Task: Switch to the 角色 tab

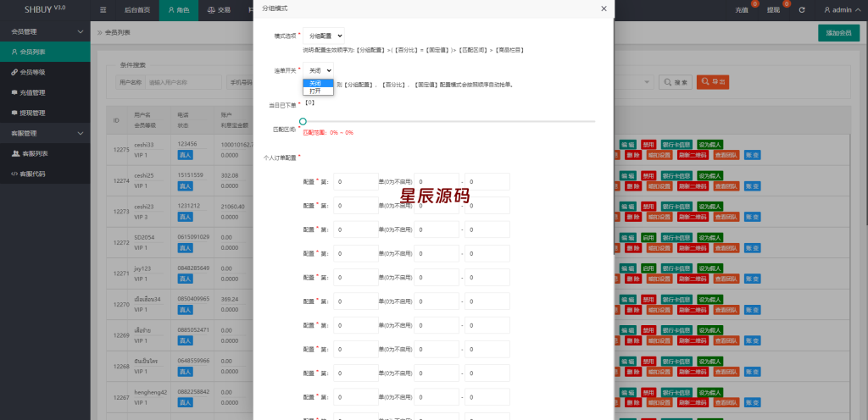Action: (x=178, y=10)
